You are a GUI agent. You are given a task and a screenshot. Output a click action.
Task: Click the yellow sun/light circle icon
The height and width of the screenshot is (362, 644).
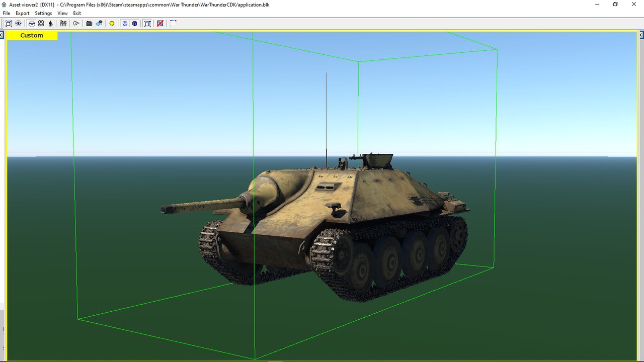tap(112, 23)
